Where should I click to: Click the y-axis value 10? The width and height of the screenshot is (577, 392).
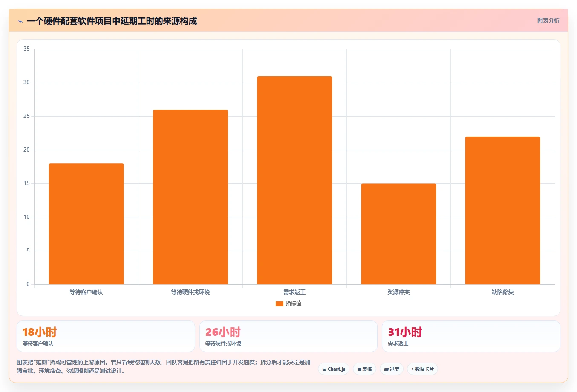point(26,217)
